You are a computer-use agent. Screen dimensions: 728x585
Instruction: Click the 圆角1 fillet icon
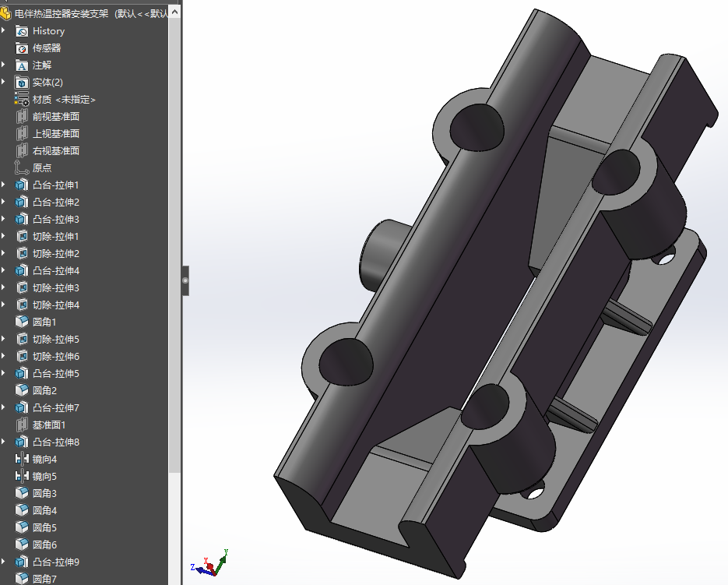point(21,322)
